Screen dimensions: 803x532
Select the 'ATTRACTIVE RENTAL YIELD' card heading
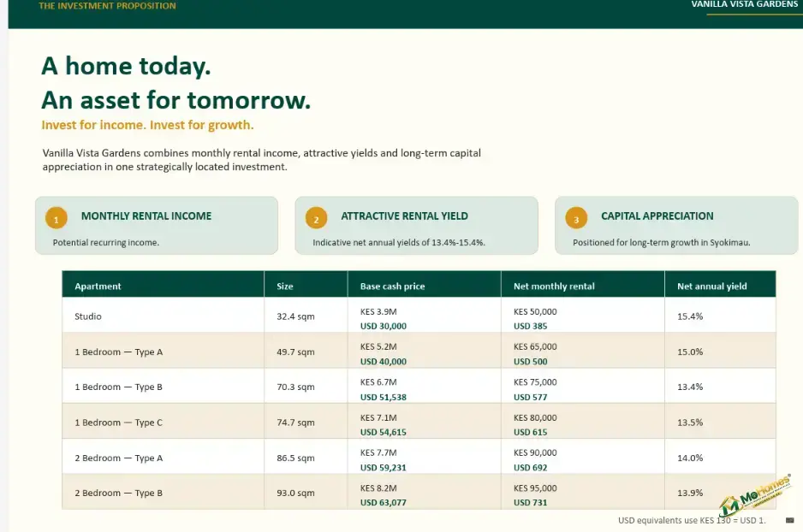tap(405, 216)
